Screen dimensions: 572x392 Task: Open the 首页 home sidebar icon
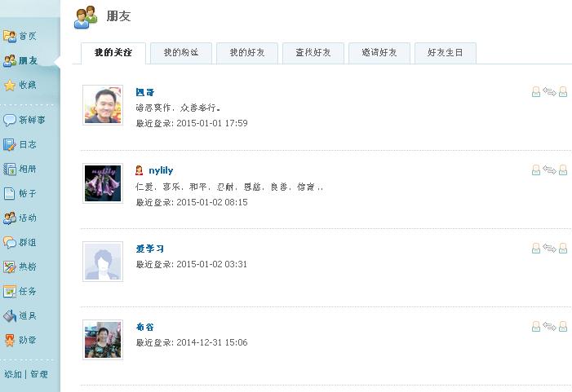click(x=10, y=36)
